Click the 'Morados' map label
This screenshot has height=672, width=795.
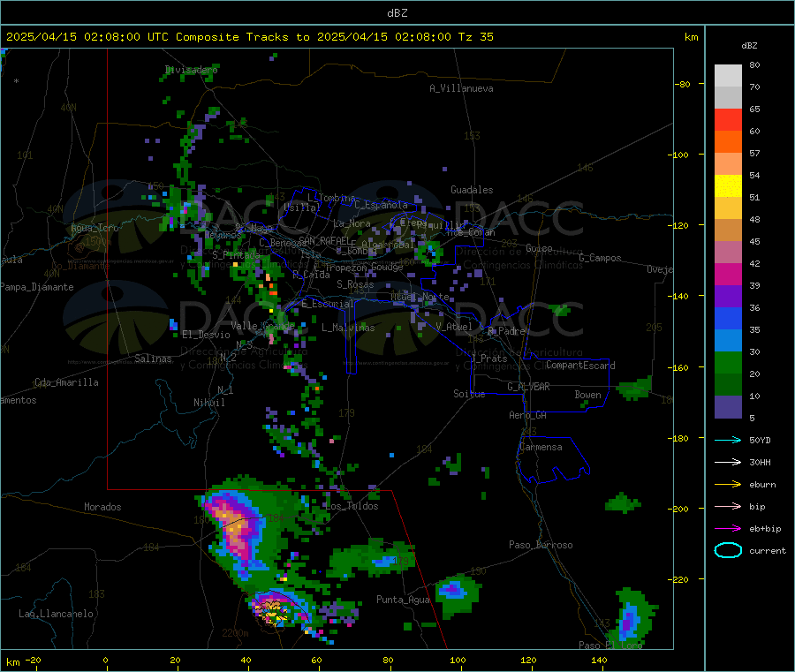click(x=102, y=507)
